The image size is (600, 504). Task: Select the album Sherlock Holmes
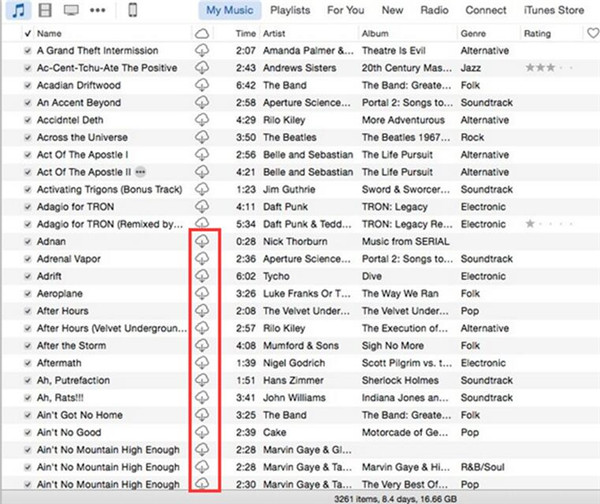click(400, 380)
